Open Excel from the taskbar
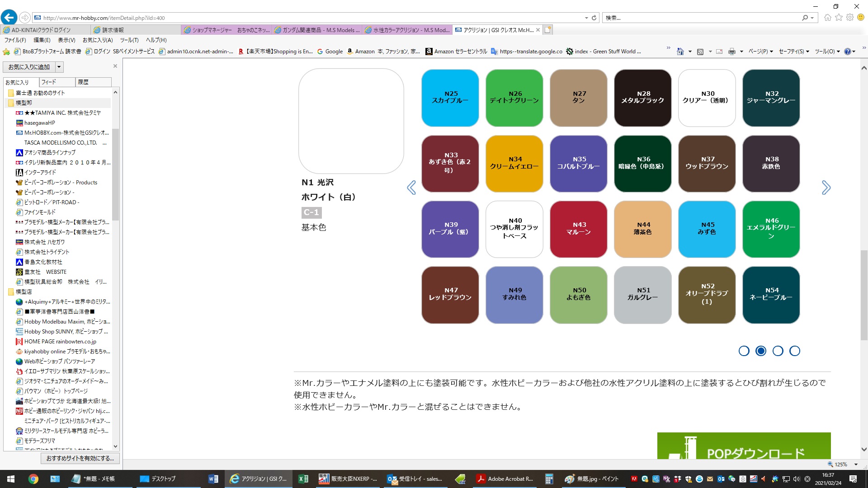Image resolution: width=868 pixels, height=488 pixels. pos(303,479)
